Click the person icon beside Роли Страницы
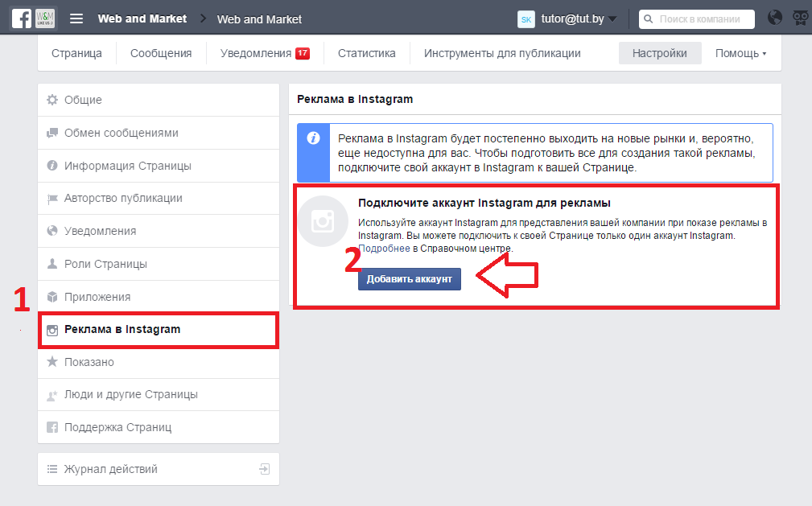This screenshot has height=506, width=812. coord(52,264)
